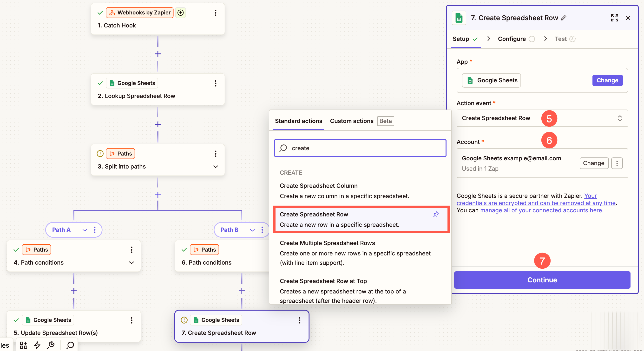644x351 pixels.
Task: Add a step after Catch Hook with plus
Action: click(x=158, y=54)
